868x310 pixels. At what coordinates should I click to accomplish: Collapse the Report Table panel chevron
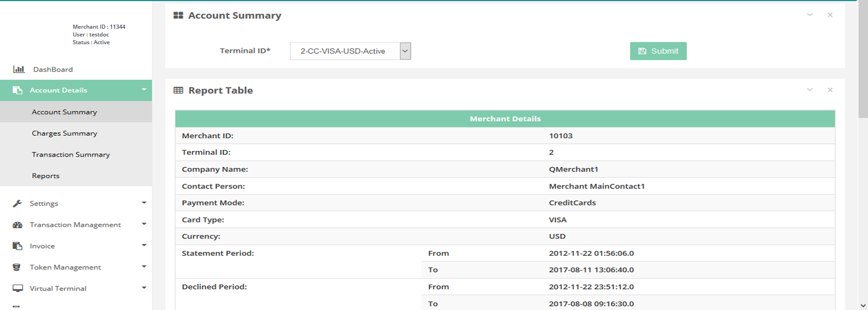coord(810,90)
